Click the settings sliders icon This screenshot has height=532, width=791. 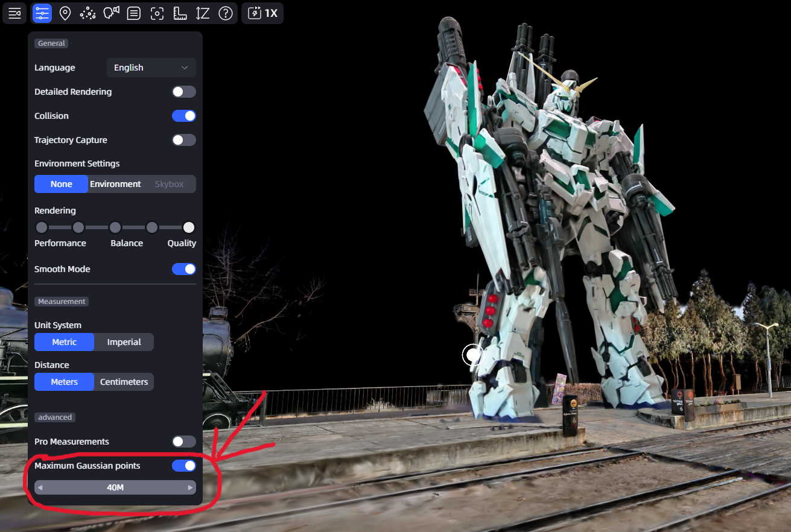42,13
